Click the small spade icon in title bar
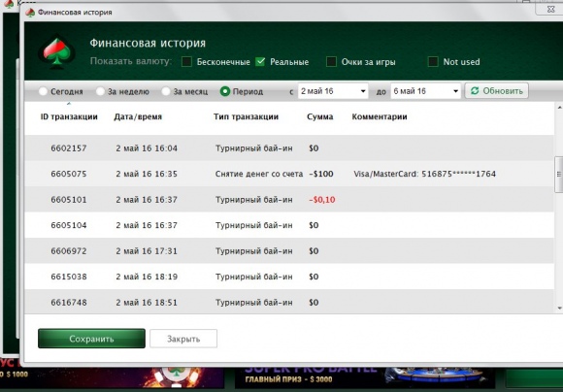Screen dimensions: 563x392 [x=30, y=13]
